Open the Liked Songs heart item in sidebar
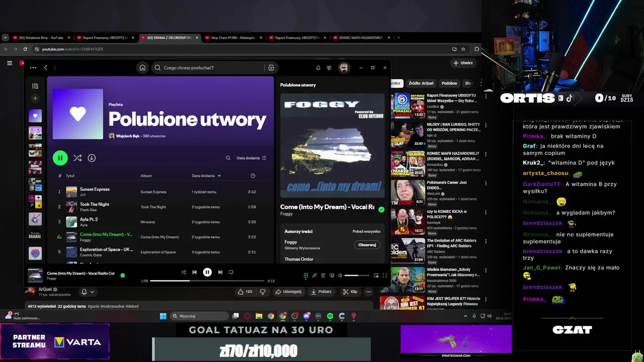 35,116
